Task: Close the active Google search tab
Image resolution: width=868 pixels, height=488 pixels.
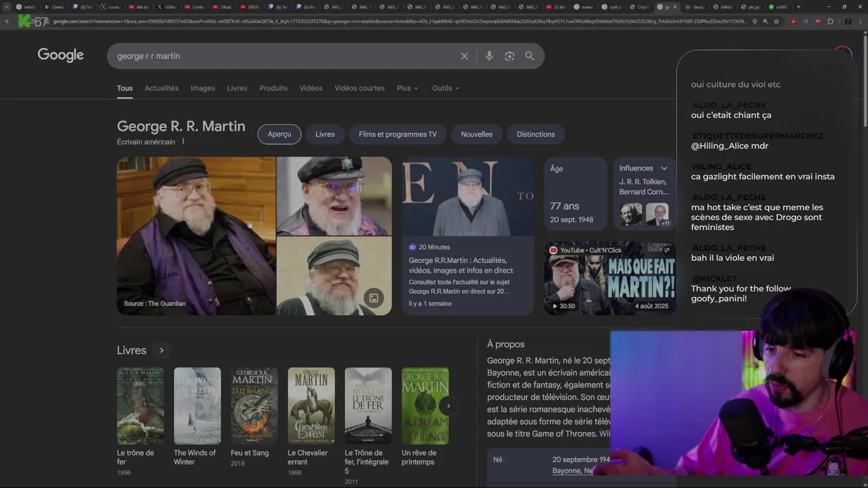Action: [676, 7]
